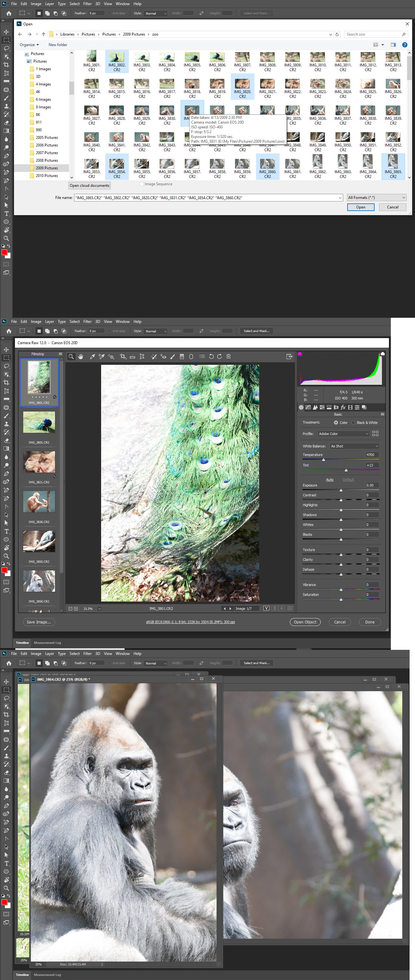Switch to Timeline tab below Camera Raw window
This screenshot has width=415, height=980.
click(x=22, y=643)
